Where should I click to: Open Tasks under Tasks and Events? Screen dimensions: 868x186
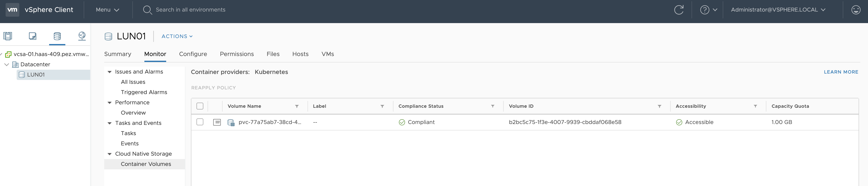pyautogui.click(x=128, y=133)
